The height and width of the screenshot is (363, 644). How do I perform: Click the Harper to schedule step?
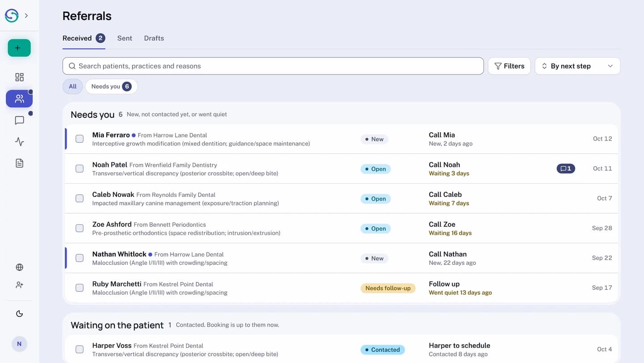click(x=459, y=346)
